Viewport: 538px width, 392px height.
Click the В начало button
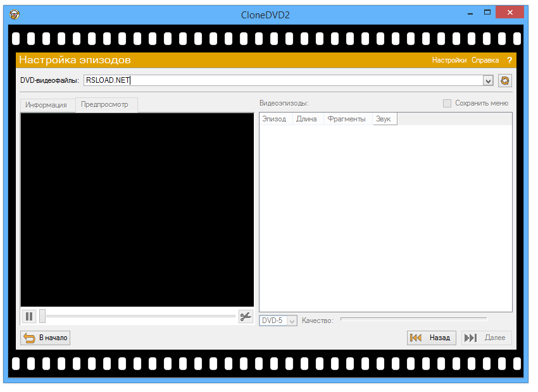46,338
